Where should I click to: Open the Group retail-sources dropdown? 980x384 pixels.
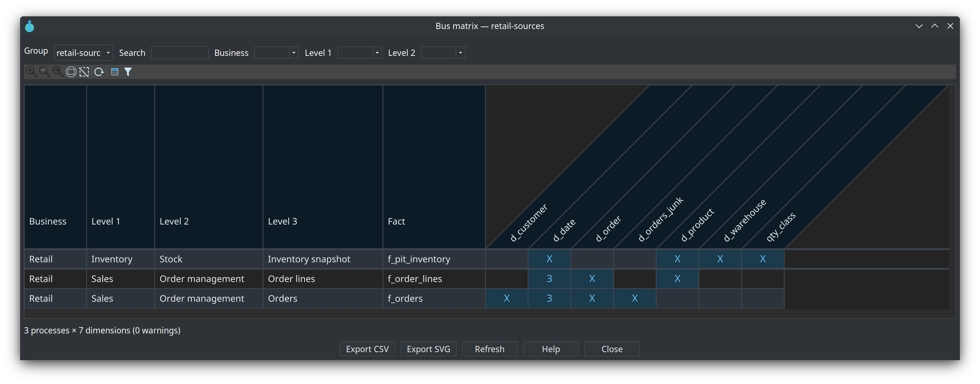(x=83, y=52)
